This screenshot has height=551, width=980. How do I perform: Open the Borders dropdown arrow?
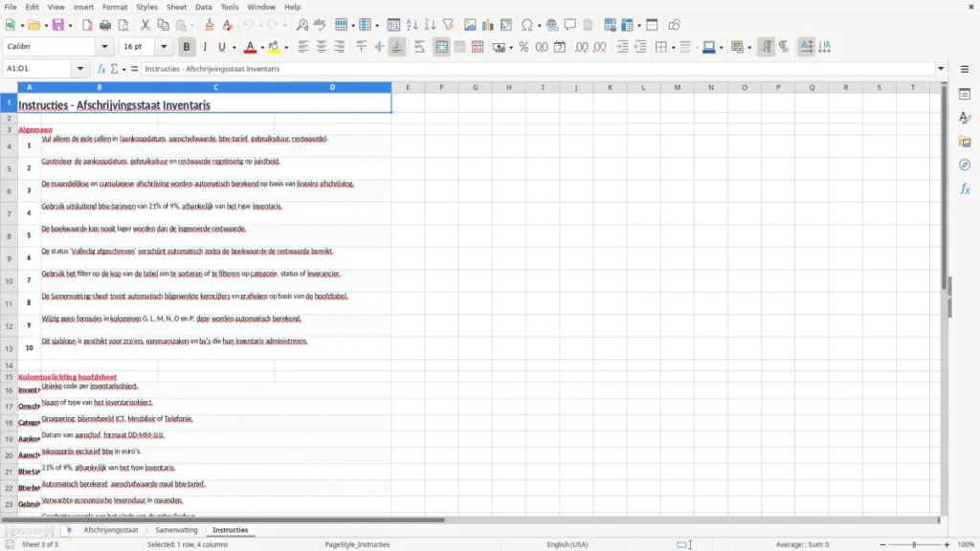click(673, 48)
